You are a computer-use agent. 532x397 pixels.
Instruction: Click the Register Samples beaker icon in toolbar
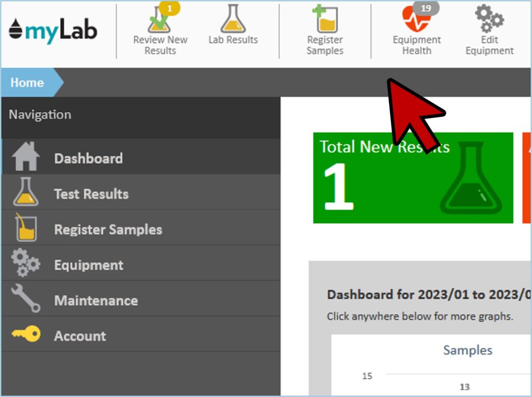[325, 21]
